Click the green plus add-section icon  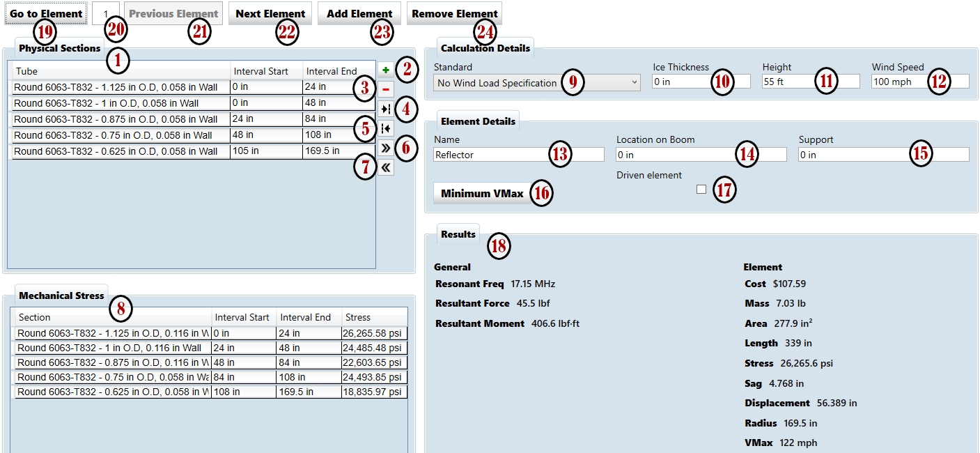coord(385,70)
